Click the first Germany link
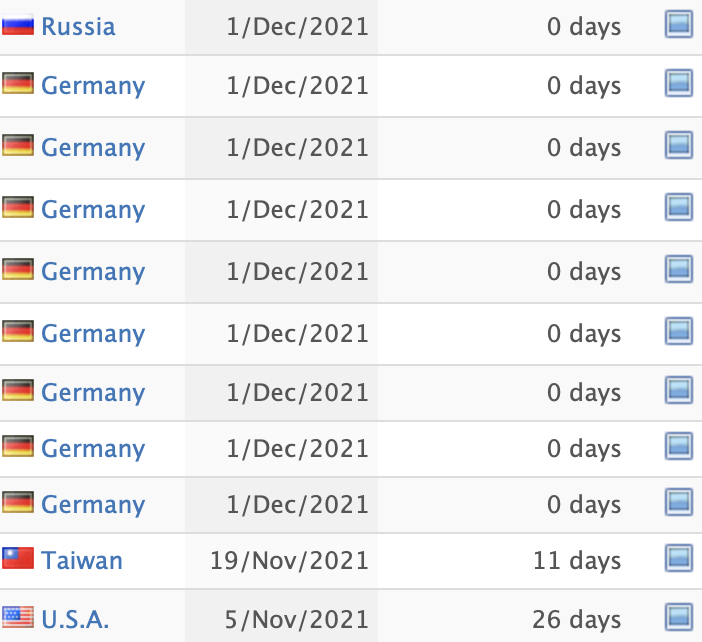Viewport: 702px width, 642px height. tap(93, 86)
